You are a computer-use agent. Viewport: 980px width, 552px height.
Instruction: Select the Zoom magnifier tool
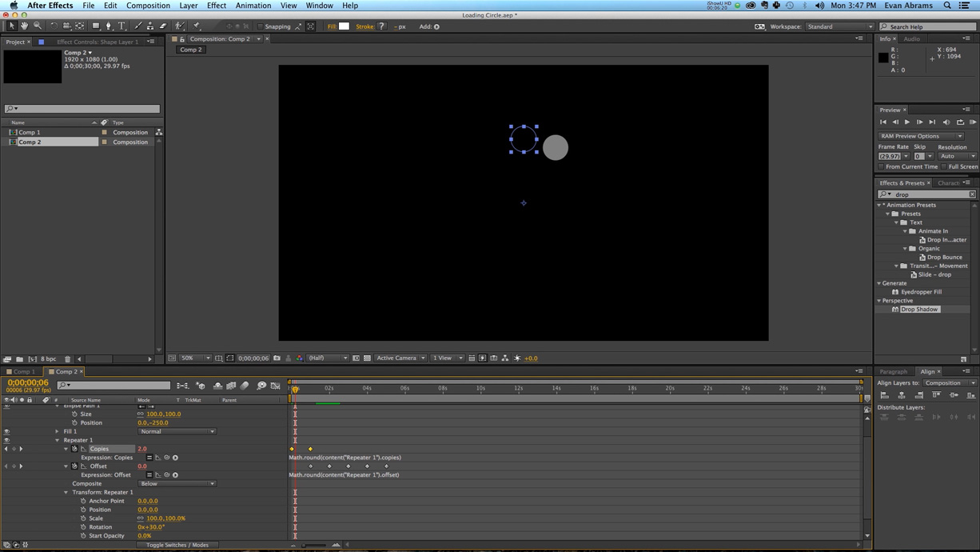(38, 26)
